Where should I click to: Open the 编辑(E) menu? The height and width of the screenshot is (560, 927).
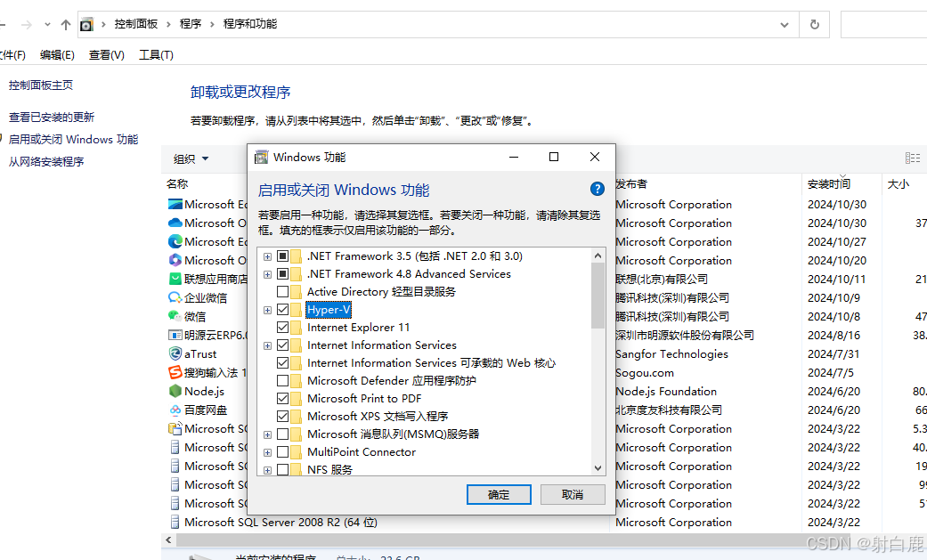57,55
